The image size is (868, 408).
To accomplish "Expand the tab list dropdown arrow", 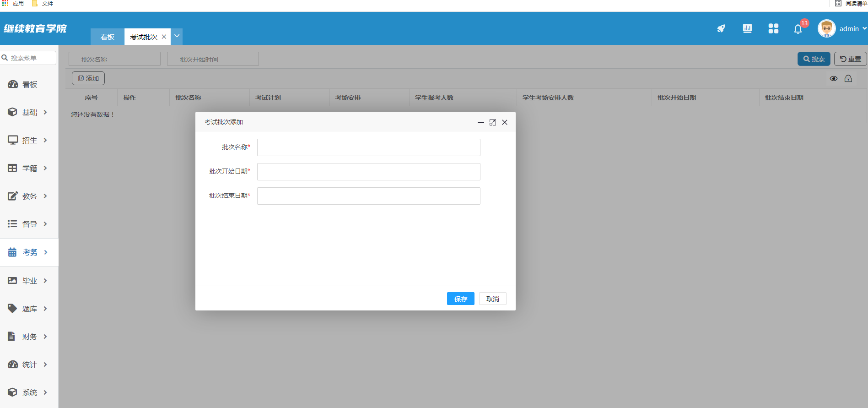I will click(x=177, y=36).
